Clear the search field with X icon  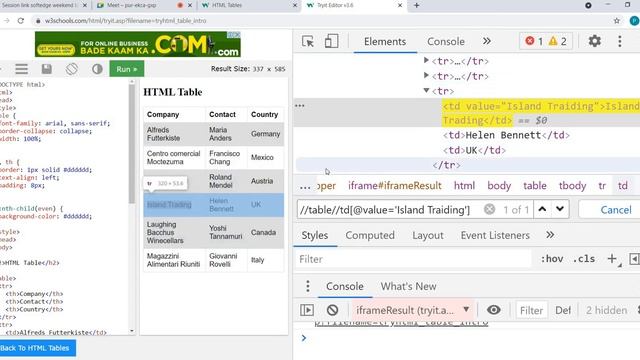(x=489, y=209)
